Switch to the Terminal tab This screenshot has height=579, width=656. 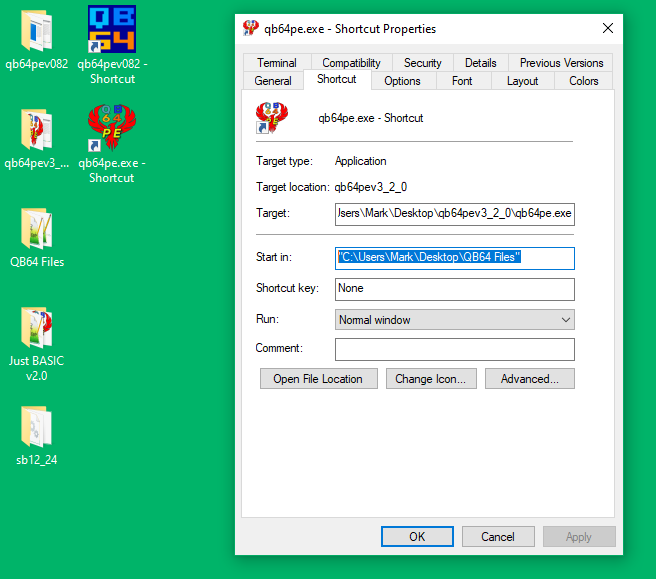click(277, 63)
